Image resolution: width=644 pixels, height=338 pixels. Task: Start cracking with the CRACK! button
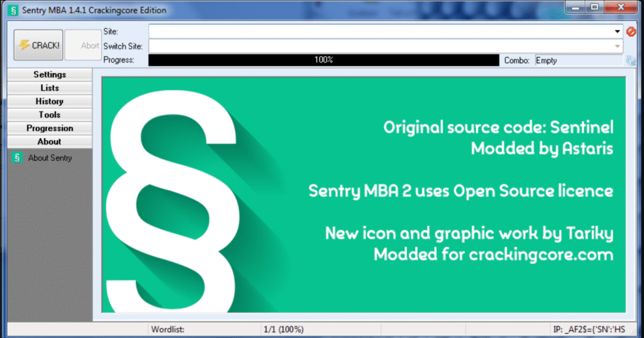pyautogui.click(x=38, y=45)
